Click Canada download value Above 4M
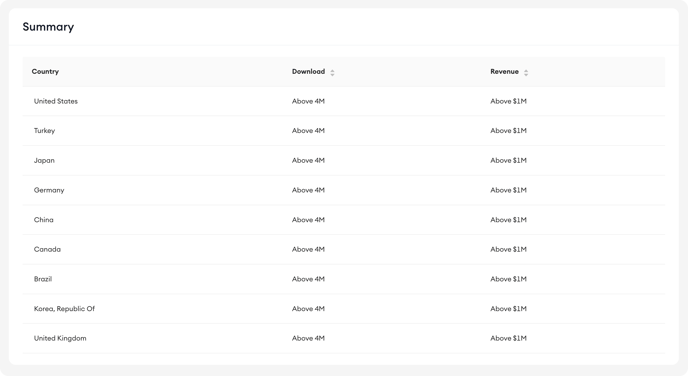 [308, 249]
